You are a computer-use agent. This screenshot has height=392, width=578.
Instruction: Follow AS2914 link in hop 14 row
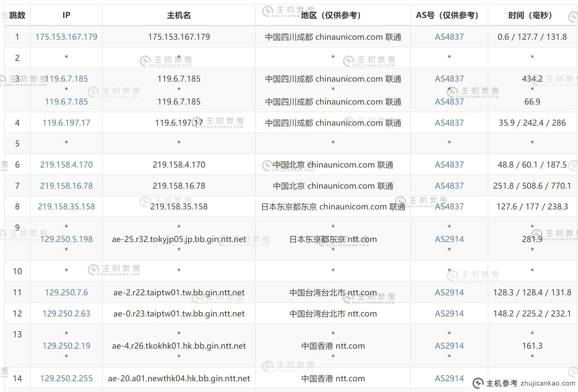(449, 378)
